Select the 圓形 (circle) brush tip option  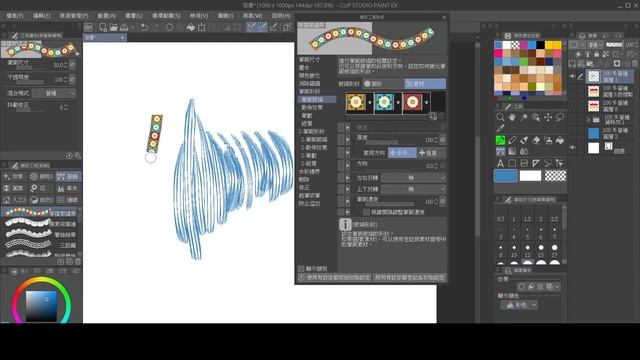click(x=383, y=84)
